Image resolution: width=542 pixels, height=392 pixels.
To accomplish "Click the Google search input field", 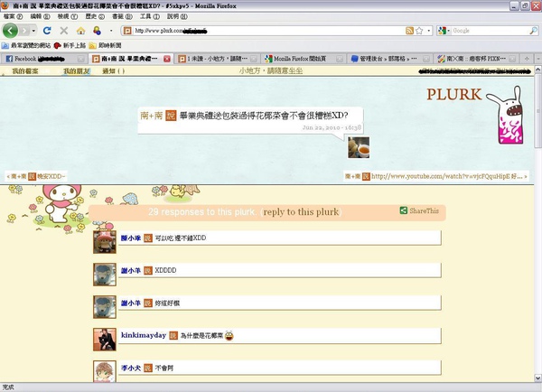I will click(x=491, y=31).
